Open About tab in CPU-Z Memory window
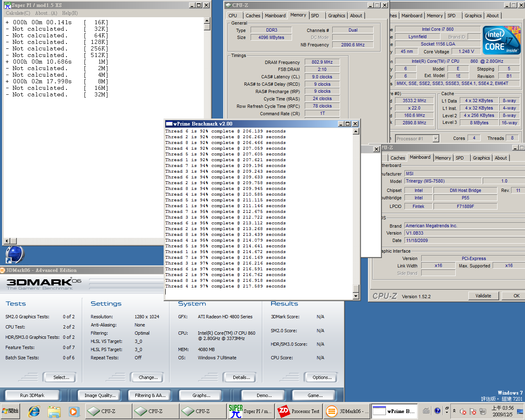This screenshot has height=420, width=525. pos(356,16)
